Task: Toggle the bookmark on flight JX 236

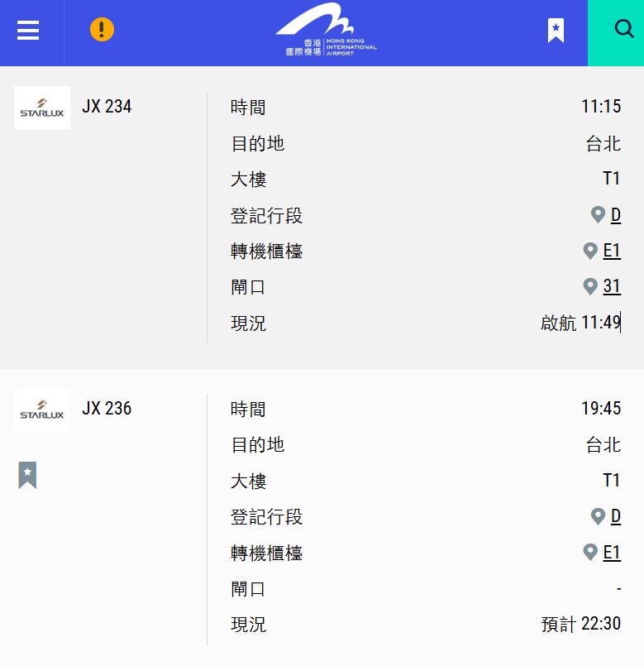Action: [x=27, y=475]
